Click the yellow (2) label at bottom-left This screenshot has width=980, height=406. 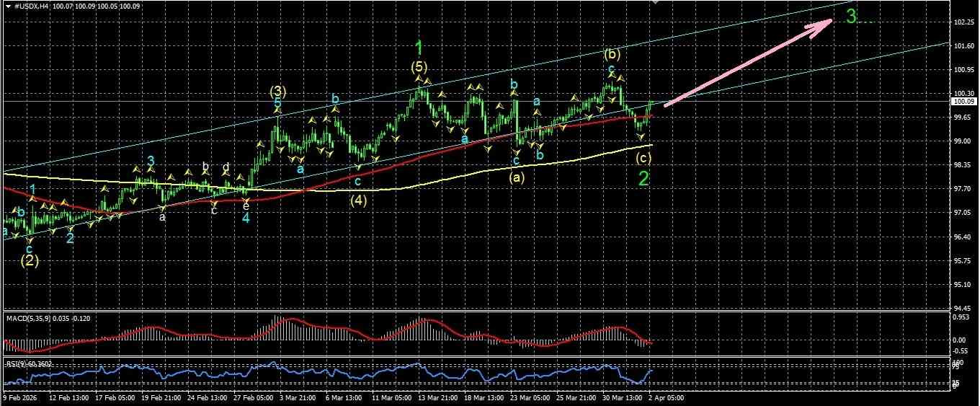(29, 260)
